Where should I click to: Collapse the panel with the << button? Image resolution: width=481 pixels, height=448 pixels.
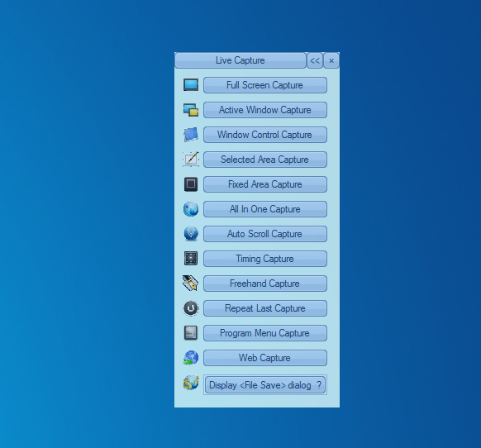click(x=315, y=60)
